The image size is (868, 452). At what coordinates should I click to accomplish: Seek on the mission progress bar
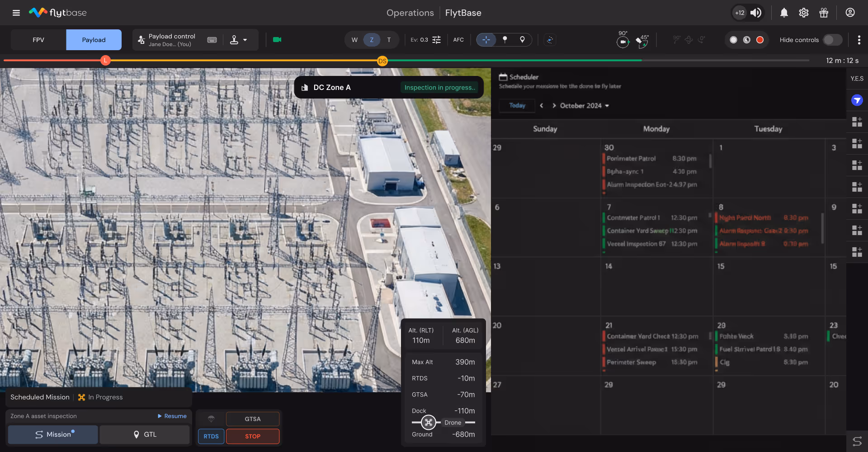(x=406, y=60)
